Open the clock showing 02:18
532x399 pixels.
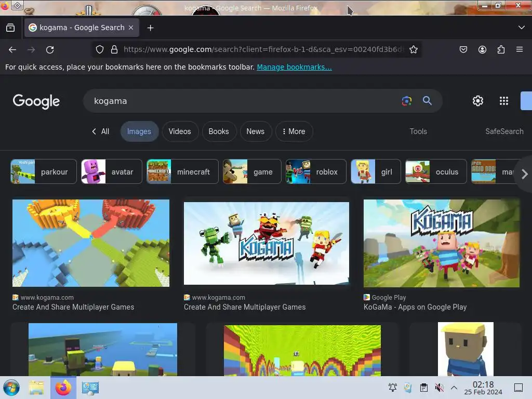tap(483, 388)
